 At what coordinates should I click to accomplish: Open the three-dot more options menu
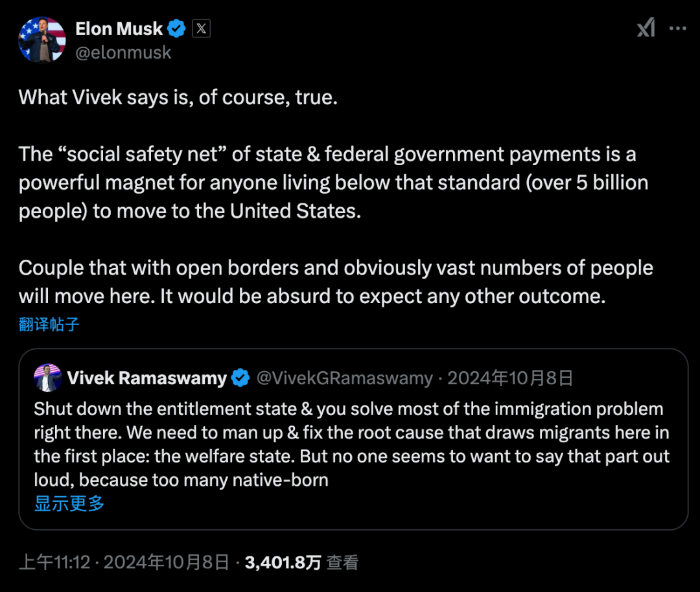pos(678,28)
